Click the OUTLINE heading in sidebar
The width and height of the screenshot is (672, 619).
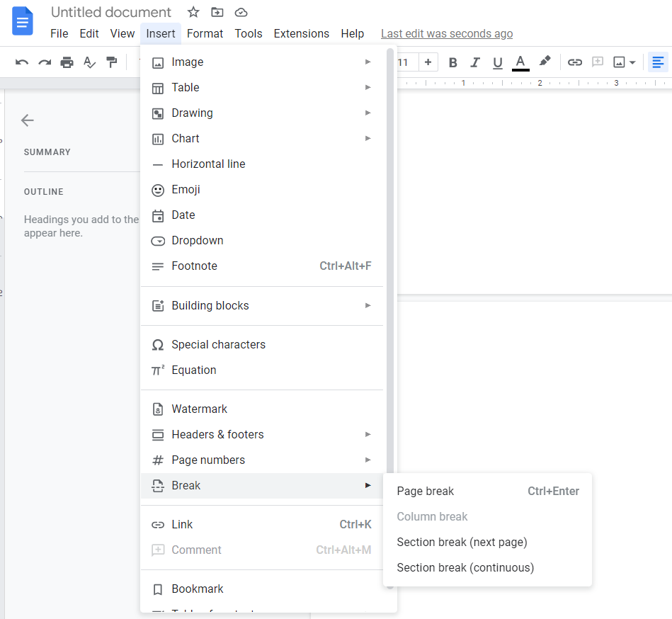[x=44, y=192]
